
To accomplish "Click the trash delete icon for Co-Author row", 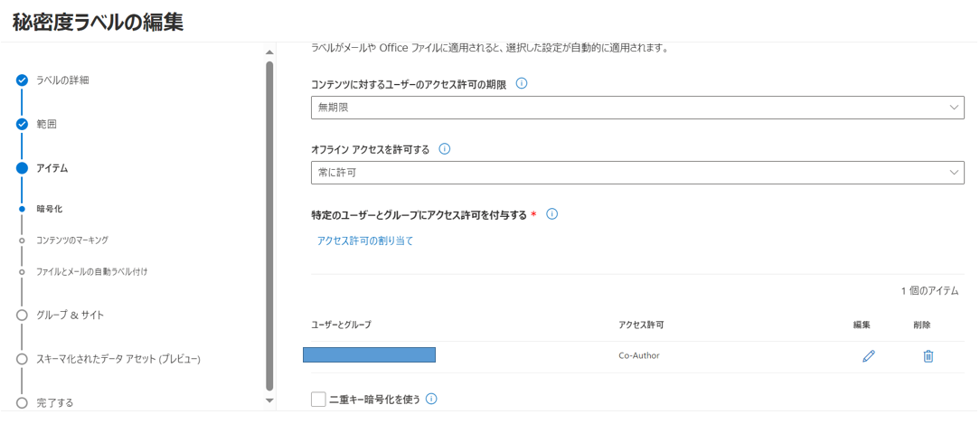I will [928, 356].
